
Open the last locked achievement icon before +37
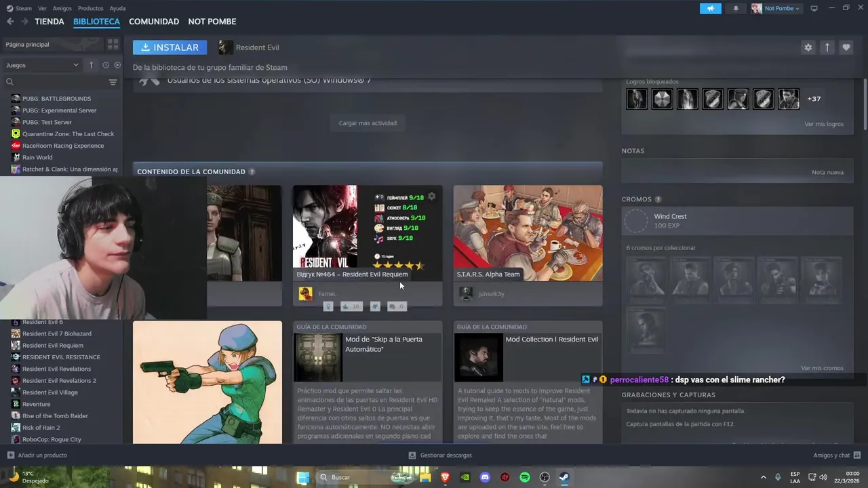click(788, 99)
